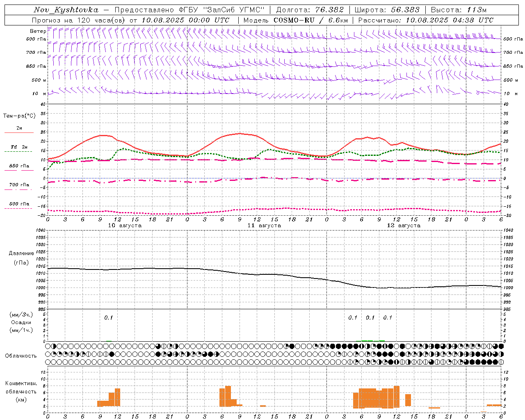Click the '(км)' unit of convective cloudiness
This screenshot has width=525, height=420.
[21, 399]
